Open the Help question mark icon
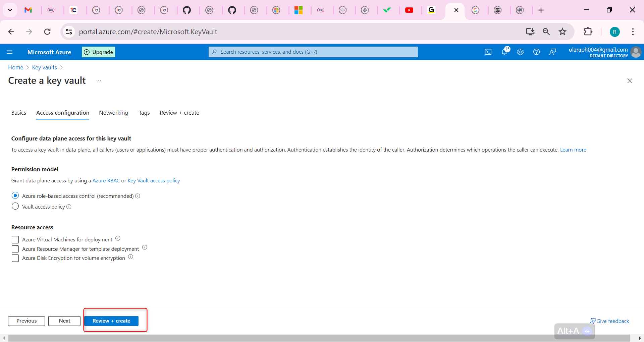The height and width of the screenshot is (342, 644). [536, 52]
